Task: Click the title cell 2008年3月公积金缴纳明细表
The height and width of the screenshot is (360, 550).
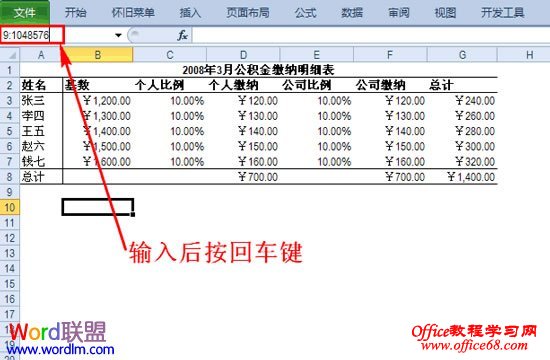Action: [259, 70]
